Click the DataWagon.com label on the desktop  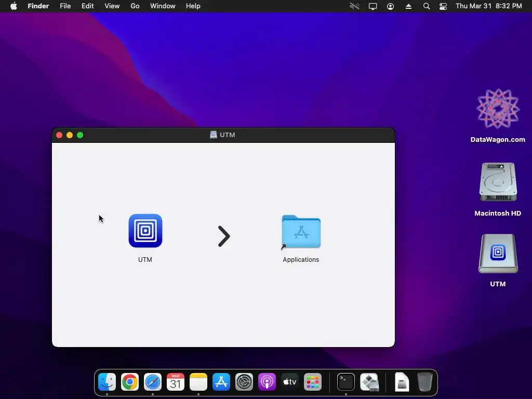(x=498, y=139)
